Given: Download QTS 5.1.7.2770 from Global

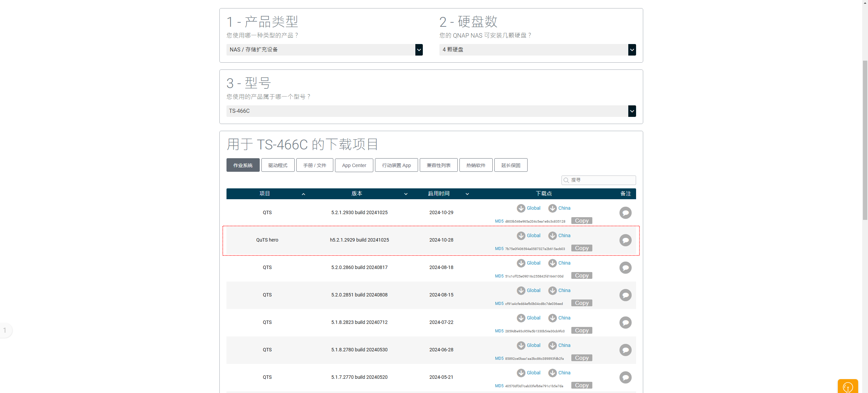Looking at the screenshot, I should click(x=529, y=373).
